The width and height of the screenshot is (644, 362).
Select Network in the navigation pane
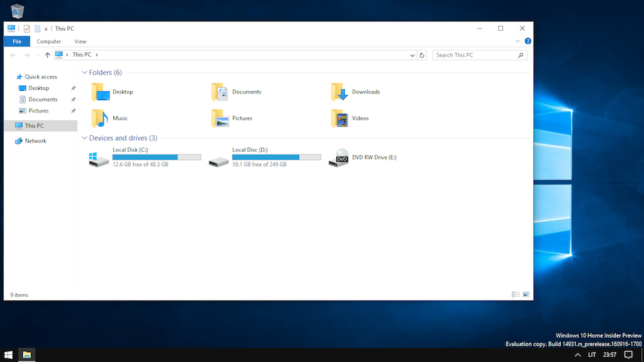[35, 141]
